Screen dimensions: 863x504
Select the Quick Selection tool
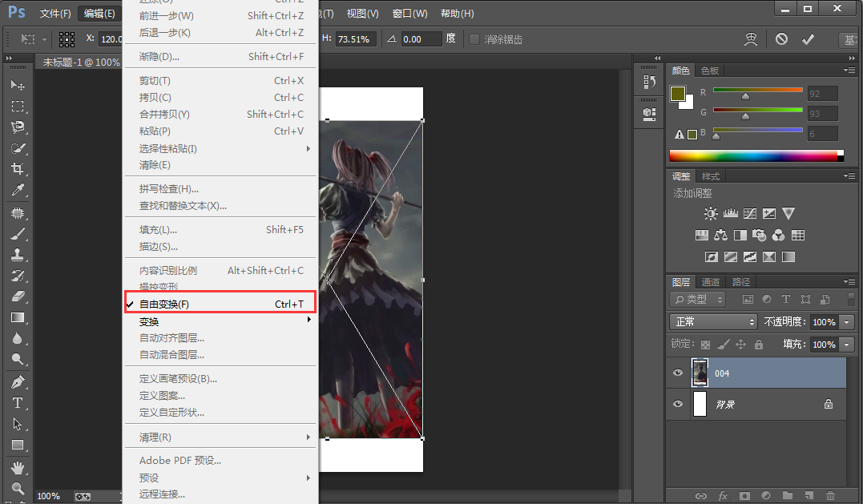[x=18, y=148]
